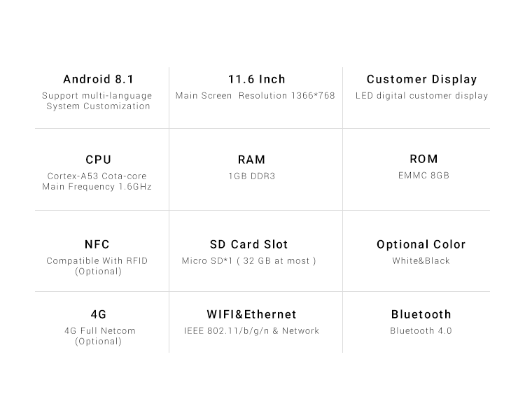This screenshot has height=420, width=525.
Task: Click the Bluetooth heading
Action: tap(421, 314)
